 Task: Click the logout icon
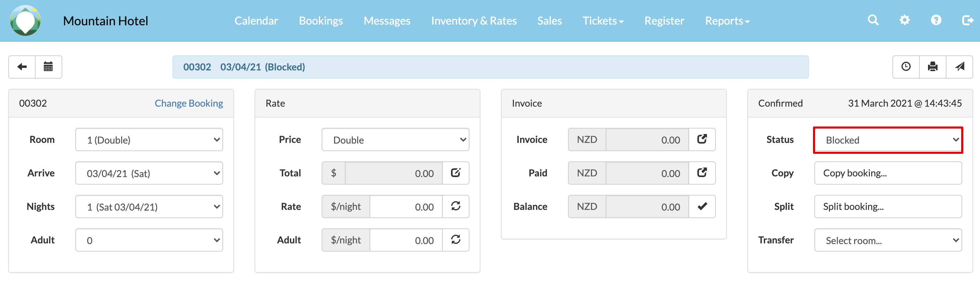point(967,20)
